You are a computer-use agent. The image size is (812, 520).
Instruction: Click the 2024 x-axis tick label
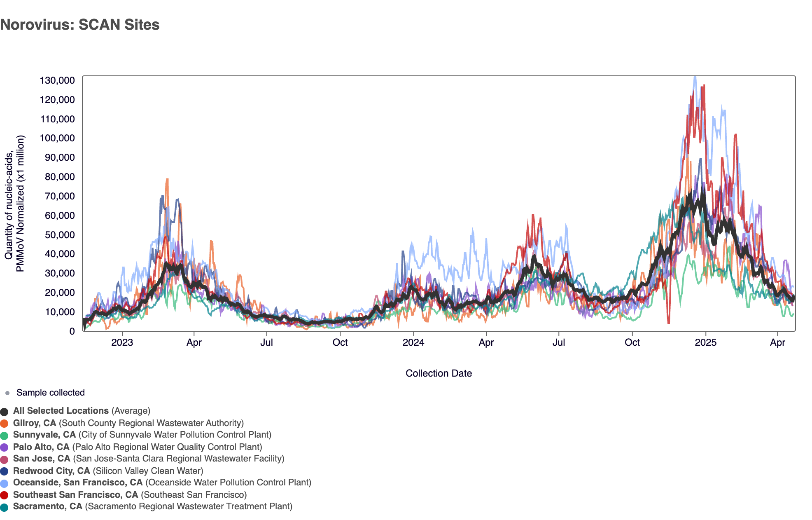coord(413,343)
